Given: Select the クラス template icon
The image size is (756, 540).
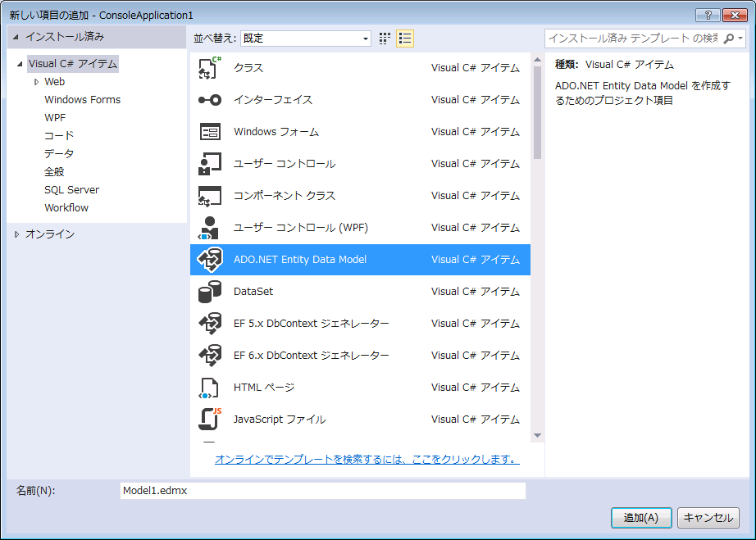Looking at the screenshot, I should click(x=210, y=68).
